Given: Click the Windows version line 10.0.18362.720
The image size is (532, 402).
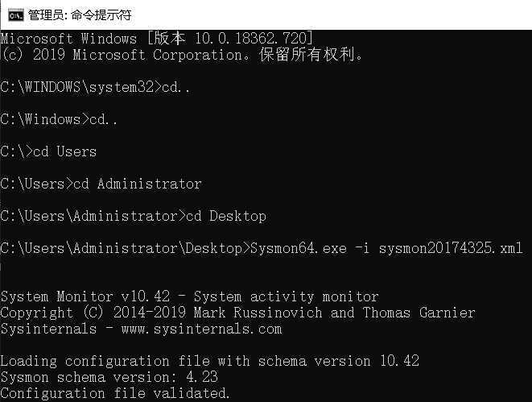Looking at the screenshot, I should pos(156,38).
